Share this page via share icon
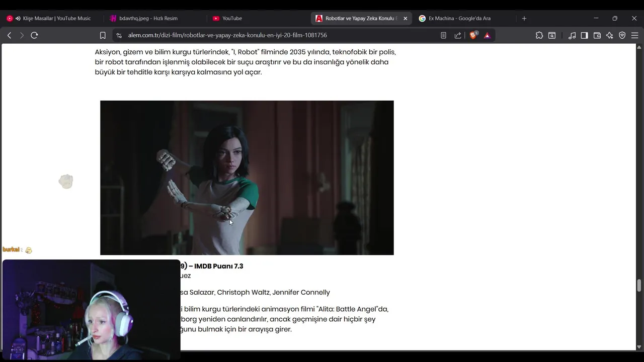 [458, 35]
